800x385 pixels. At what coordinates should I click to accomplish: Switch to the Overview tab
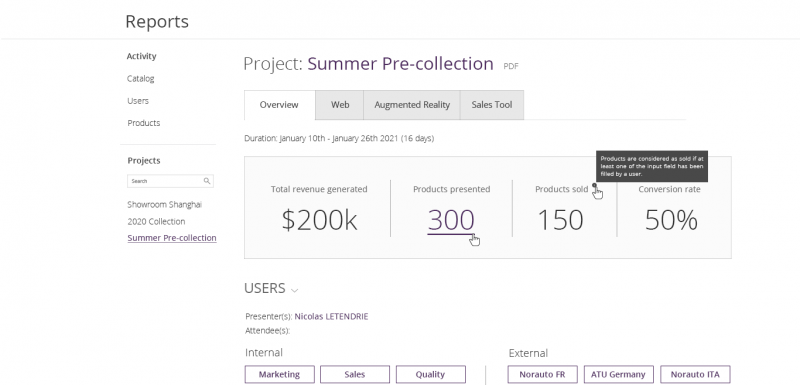pos(279,105)
